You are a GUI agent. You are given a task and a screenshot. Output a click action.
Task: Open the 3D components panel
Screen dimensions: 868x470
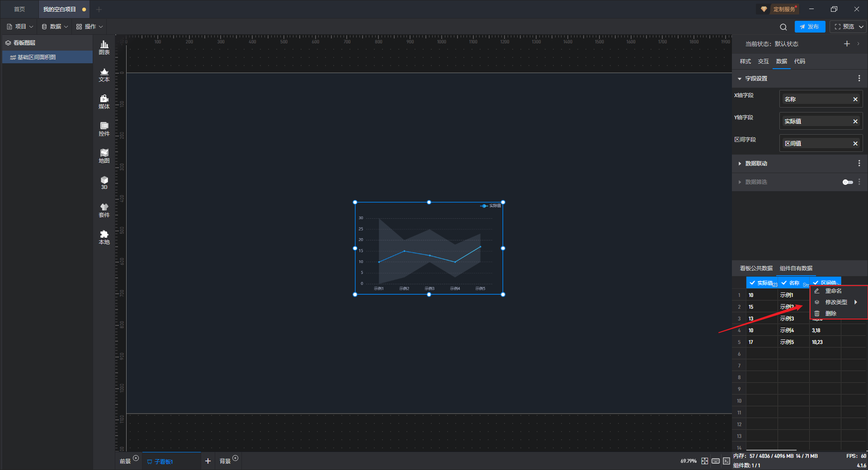[104, 183]
